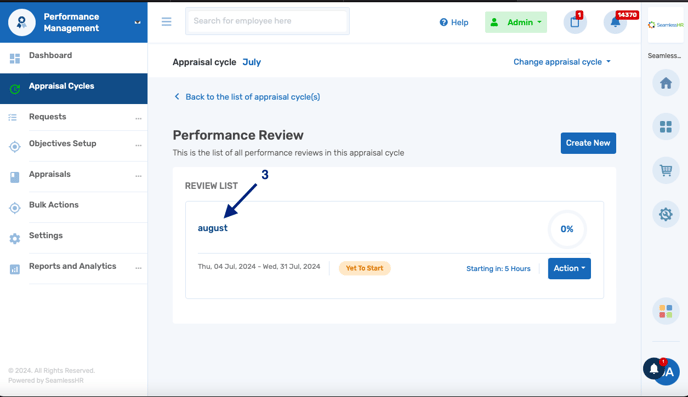
Task: Open the gear settings icon in right rail
Action: (x=666, y=214)
